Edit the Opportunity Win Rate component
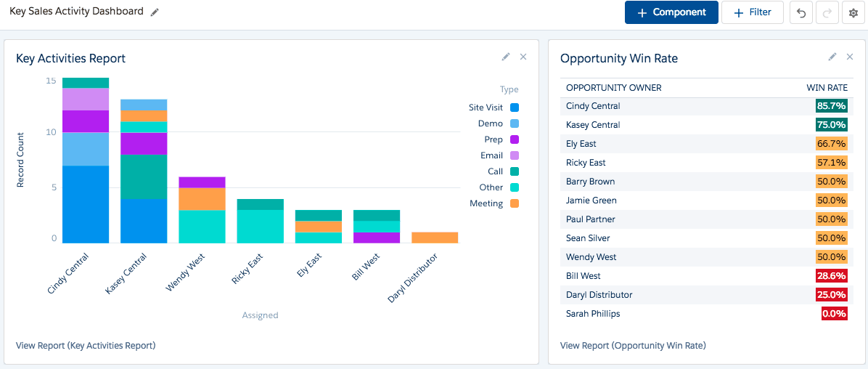The height and width of the screenshot is (369, 868). pos(832,57)
